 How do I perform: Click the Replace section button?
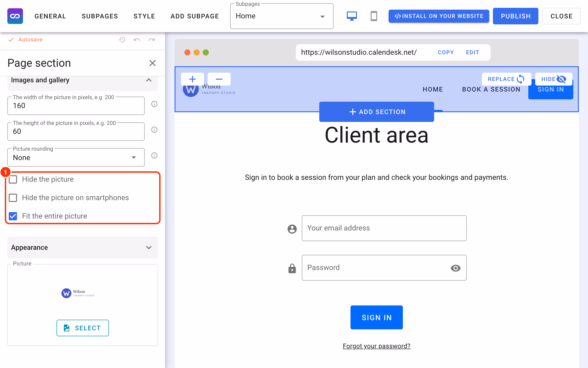tap(507, 79)
